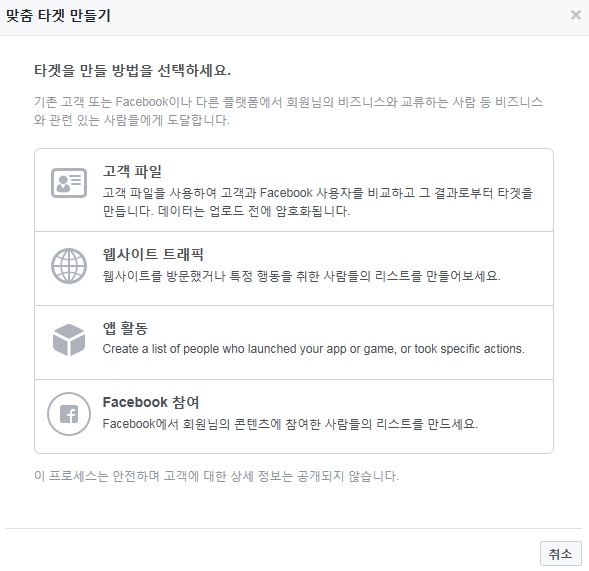Click the customer file ID card icon
The image size is (589, 571).
pyautogui.click(x=69, y=183)
